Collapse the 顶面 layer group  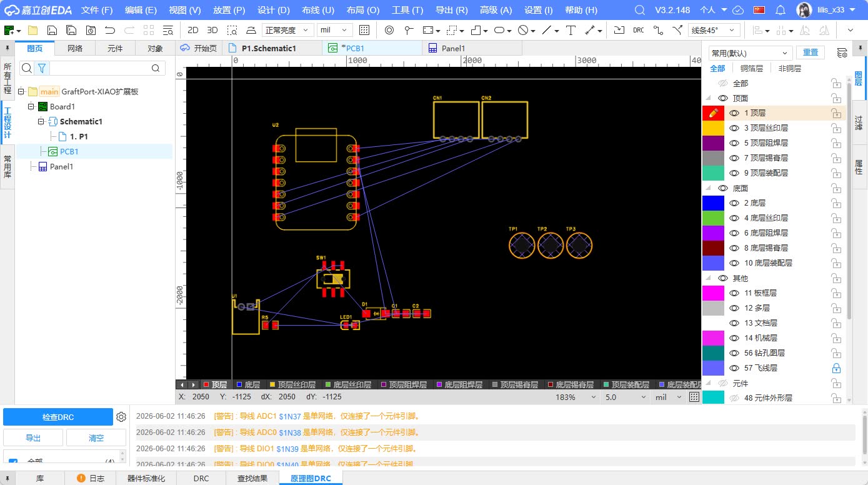[709, 98]
